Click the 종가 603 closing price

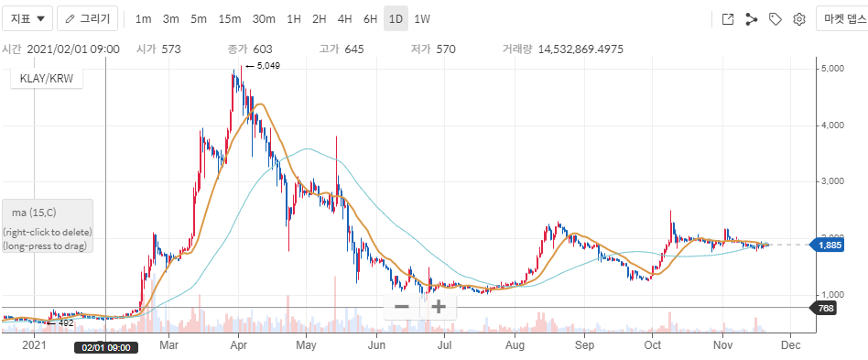pos(250,49)
